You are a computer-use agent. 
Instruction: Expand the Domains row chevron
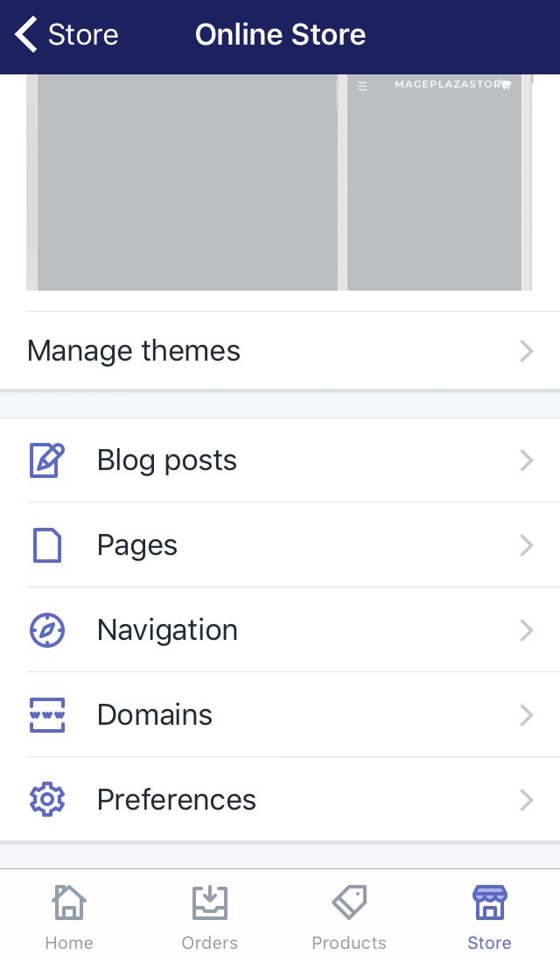pyautogui.click(x=526, y=715)
